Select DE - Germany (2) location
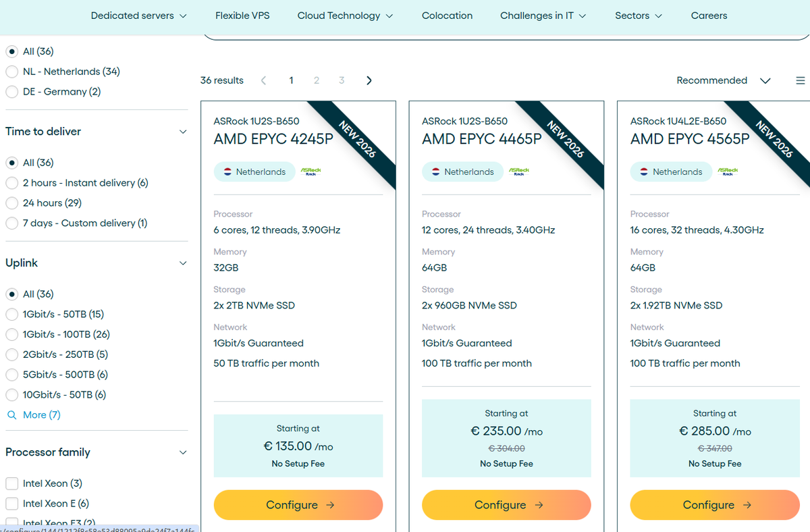This screenshot has height=532, width=810. [x=12, y=92]
